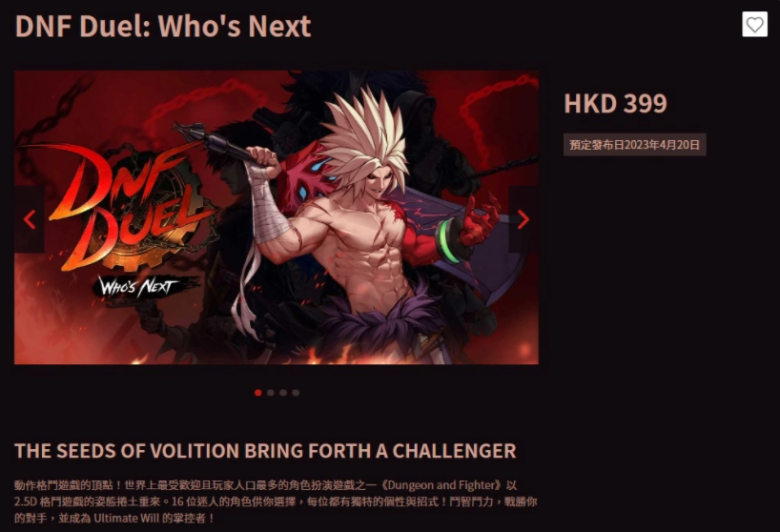Click the 2023年4月20日 release date badge

click(x=634, y=145)
